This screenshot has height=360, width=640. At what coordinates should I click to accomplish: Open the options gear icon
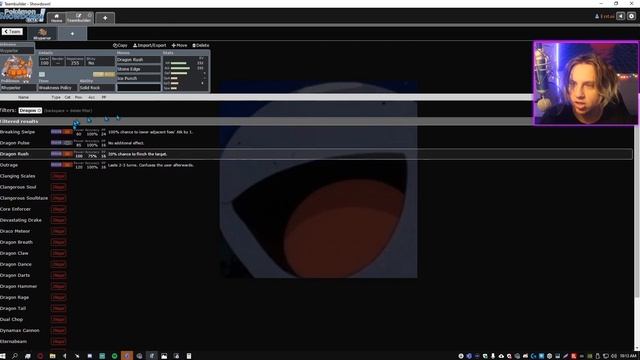631,16
